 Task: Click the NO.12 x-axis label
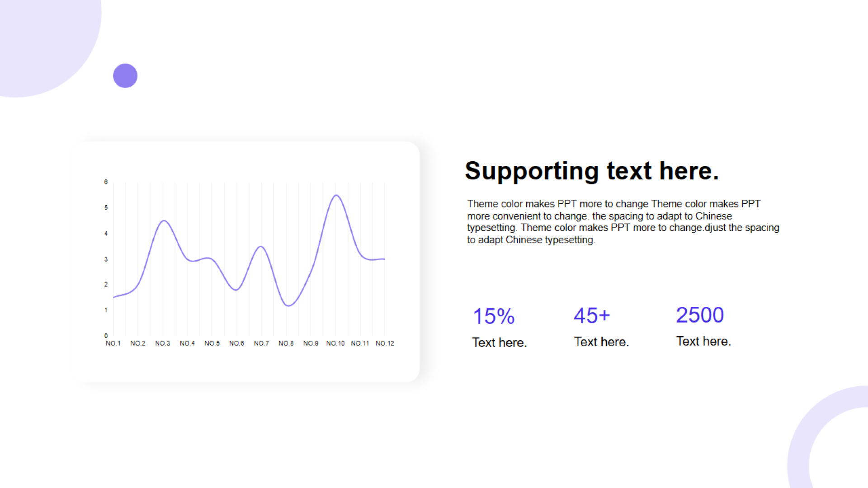click(x=385, y=343)
